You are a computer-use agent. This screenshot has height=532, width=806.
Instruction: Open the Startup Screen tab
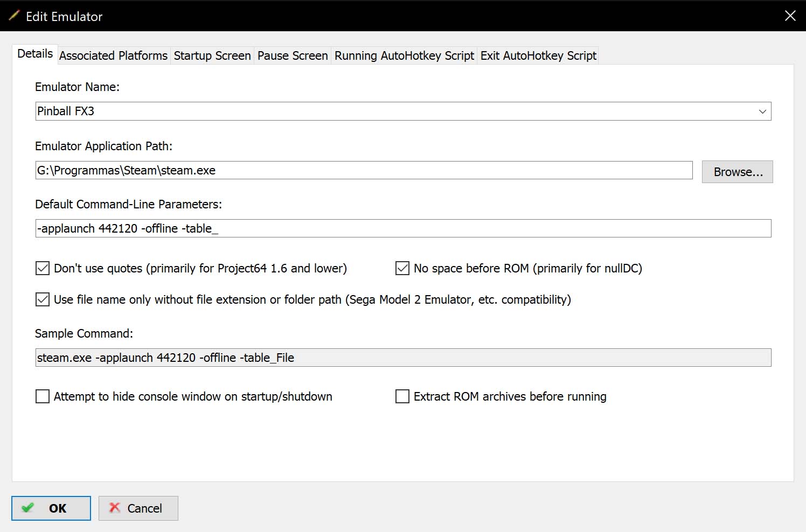[212, 55]
